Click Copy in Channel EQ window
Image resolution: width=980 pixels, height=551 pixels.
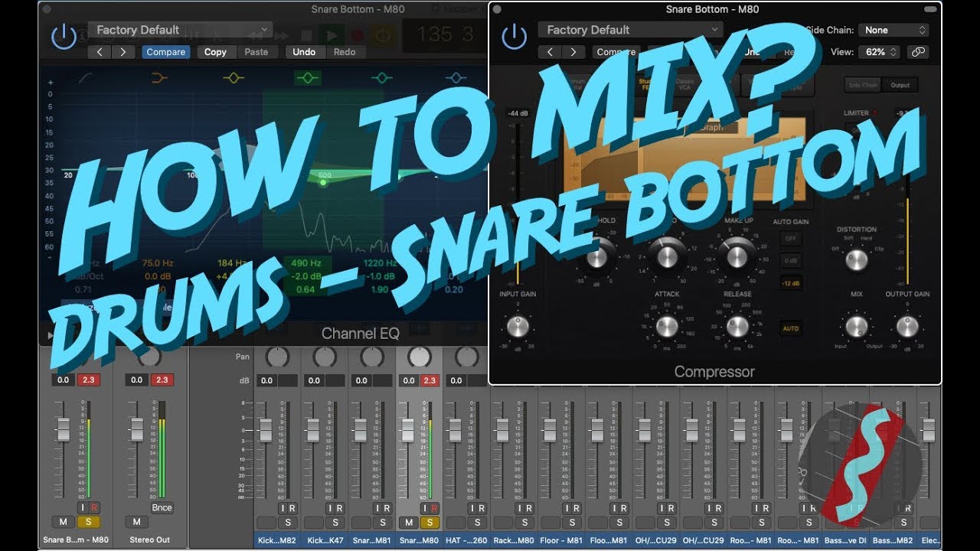pyautogui.click(x=215, y=52)
